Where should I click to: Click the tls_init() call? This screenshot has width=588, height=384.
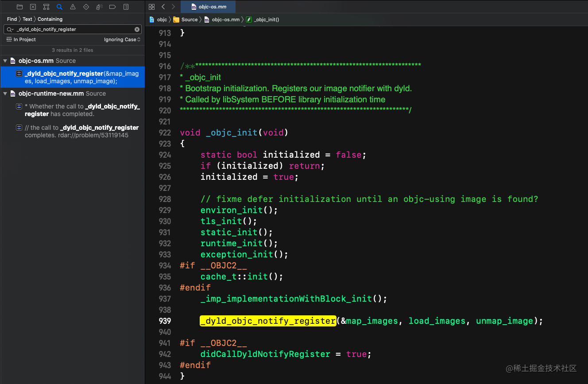(228, 221)
